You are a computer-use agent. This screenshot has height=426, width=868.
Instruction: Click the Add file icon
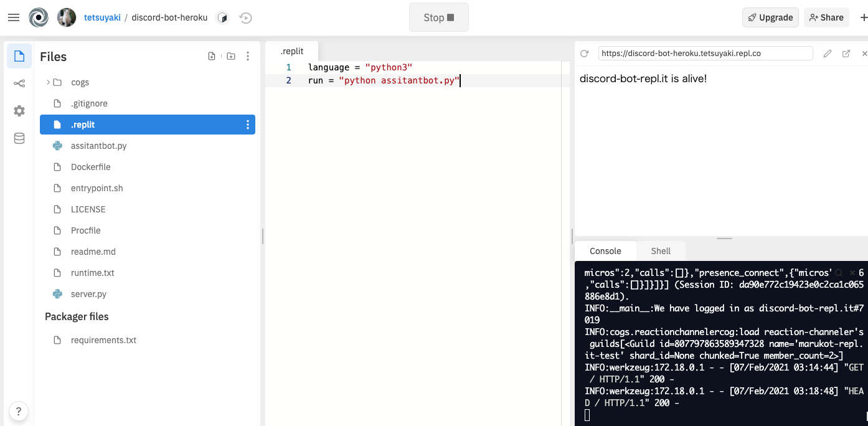(212, 56)
